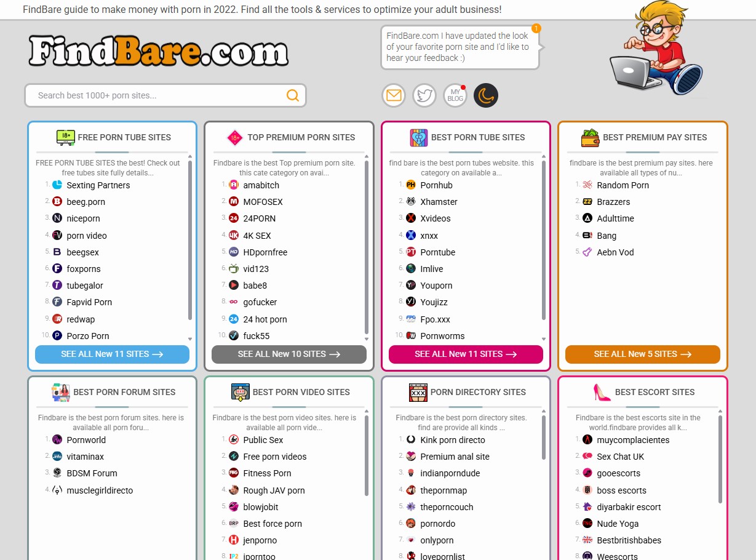Open the orange 'SEE ALL New 5 SITES' button

[x=643, y=354]
